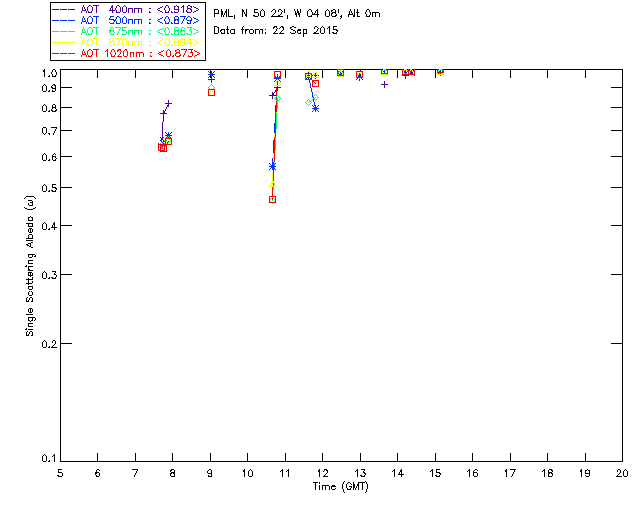This screenshot has height=512, width=640.
Task: Click the PML station location text
Action: [297, 14]
